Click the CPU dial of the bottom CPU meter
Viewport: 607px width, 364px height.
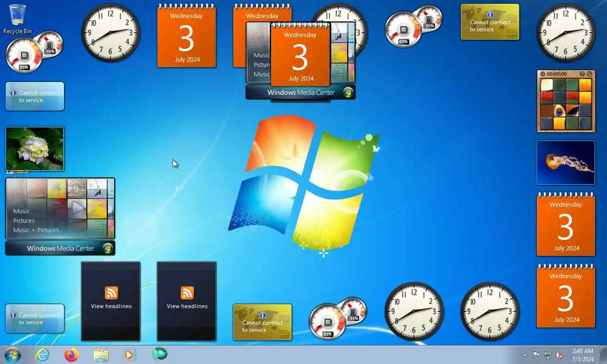(x=327, y=322)
